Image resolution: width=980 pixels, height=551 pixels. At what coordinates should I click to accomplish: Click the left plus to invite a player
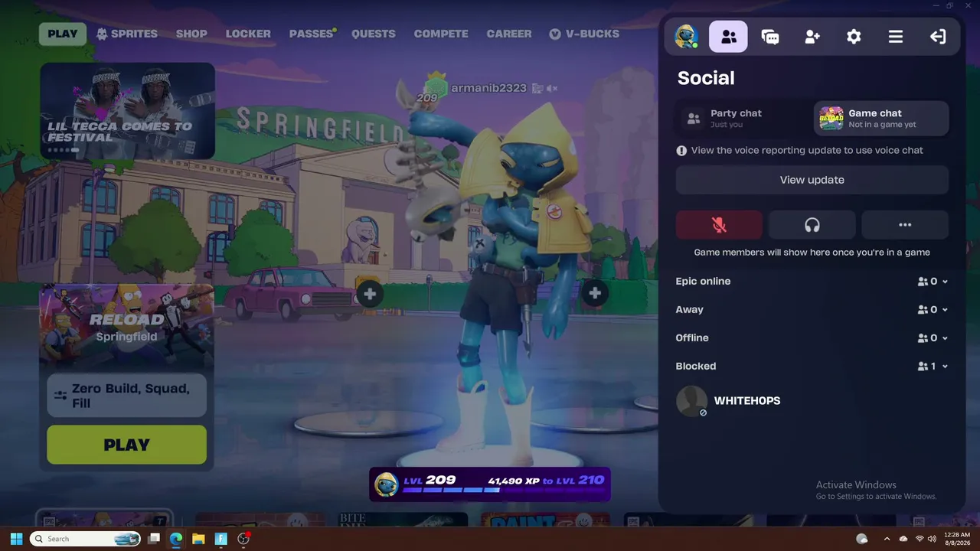[370, 294]
